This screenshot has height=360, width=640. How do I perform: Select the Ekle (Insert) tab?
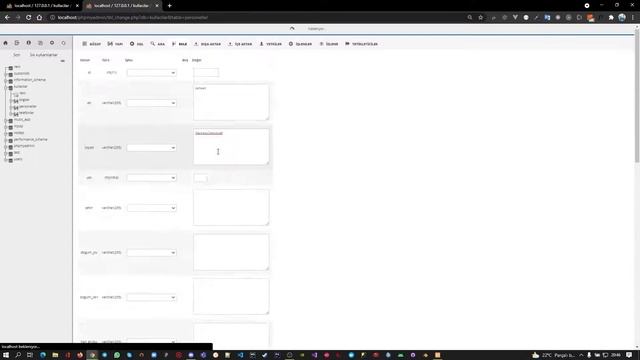tap(180, 44)
